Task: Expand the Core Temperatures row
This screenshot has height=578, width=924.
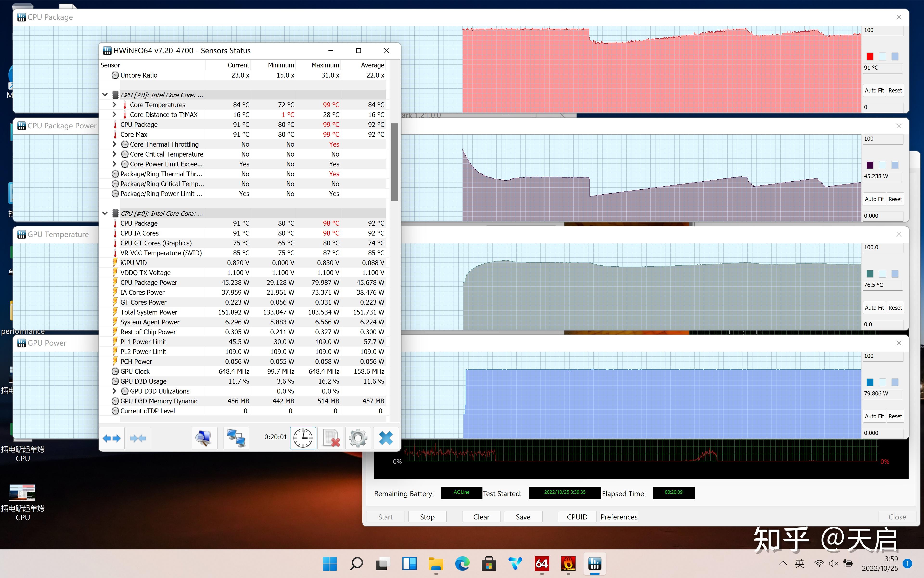Action: click(114, 104)
